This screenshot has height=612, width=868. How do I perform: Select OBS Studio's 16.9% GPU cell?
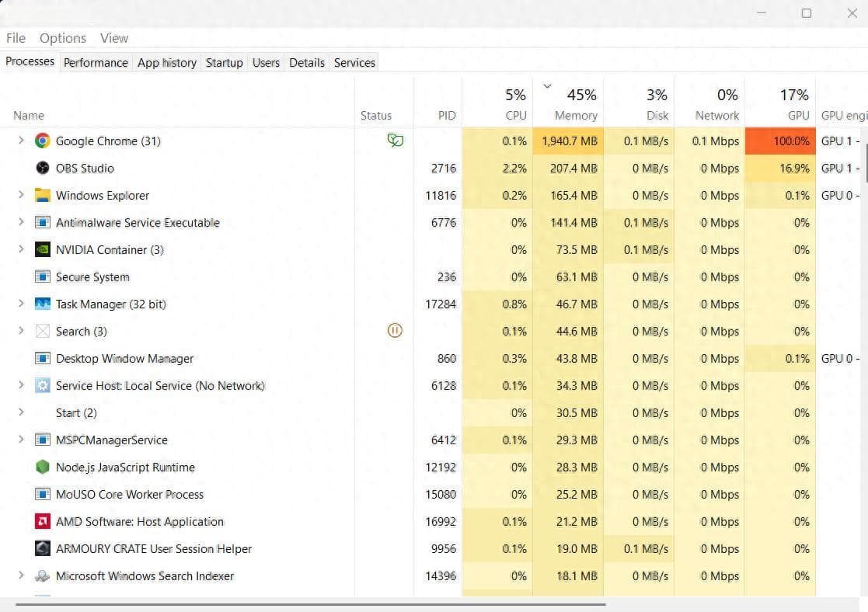(781, 169)
